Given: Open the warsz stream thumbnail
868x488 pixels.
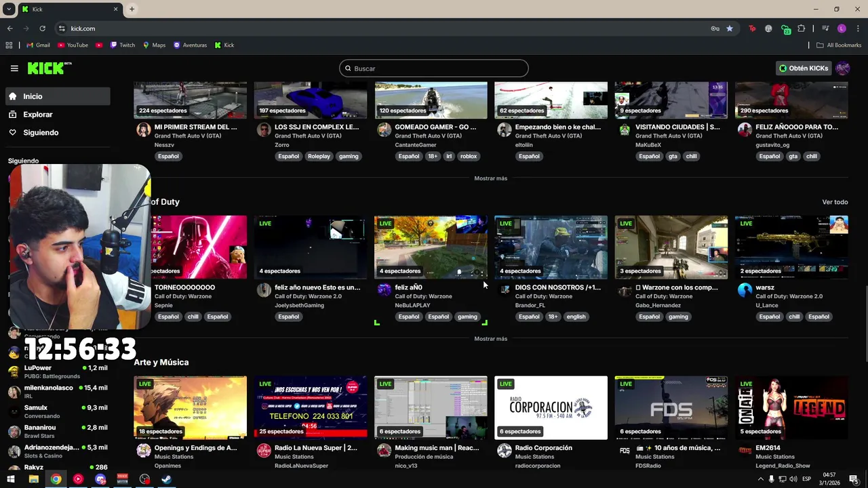Looking at the screenshot, I should (x=791, y=247).
